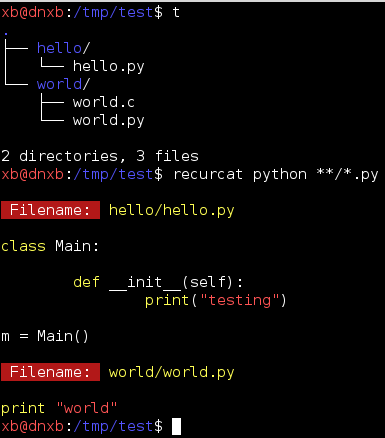The image size is (385, 438).
Task: Click the 't' command on the first prompt
Action: [176, 12]
